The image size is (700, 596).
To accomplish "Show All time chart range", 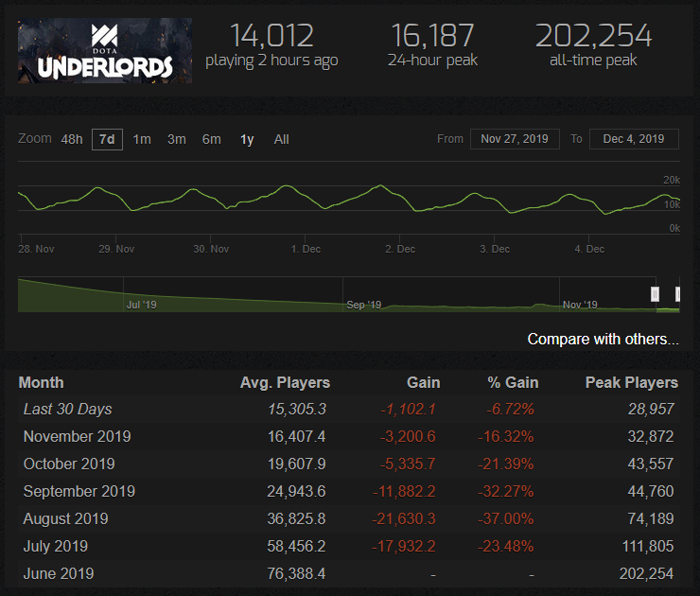I will 281,139.
